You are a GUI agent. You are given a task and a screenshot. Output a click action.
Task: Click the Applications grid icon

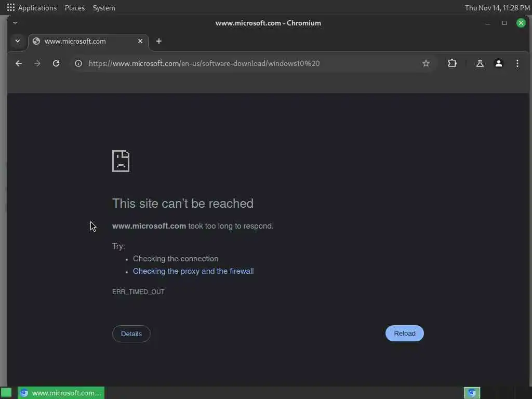click(x=11, y=7)
